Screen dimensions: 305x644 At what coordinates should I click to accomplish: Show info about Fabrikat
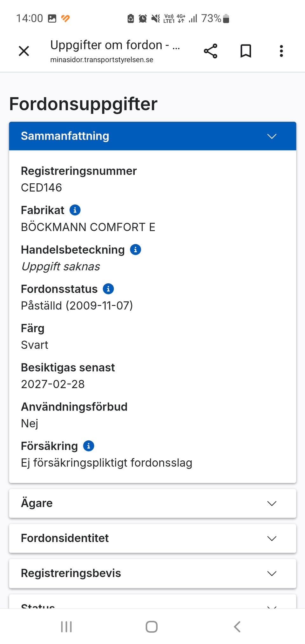(75, 210)
